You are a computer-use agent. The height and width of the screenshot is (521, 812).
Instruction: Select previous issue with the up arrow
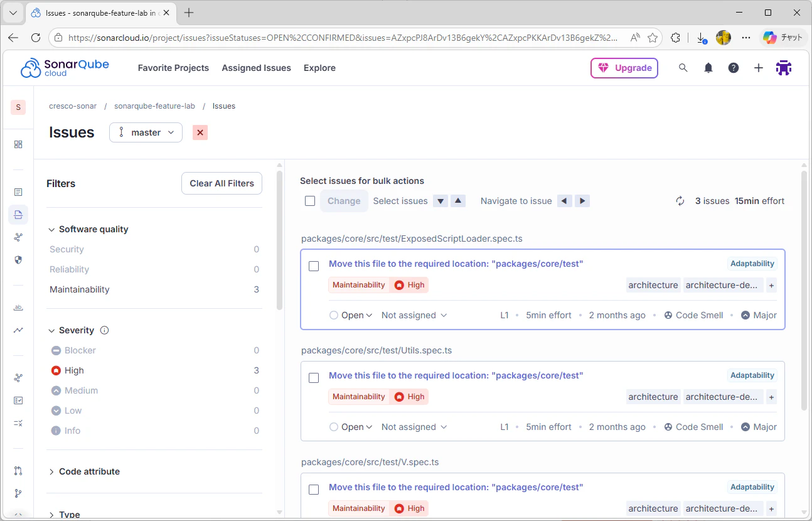[x=459, y=201]
